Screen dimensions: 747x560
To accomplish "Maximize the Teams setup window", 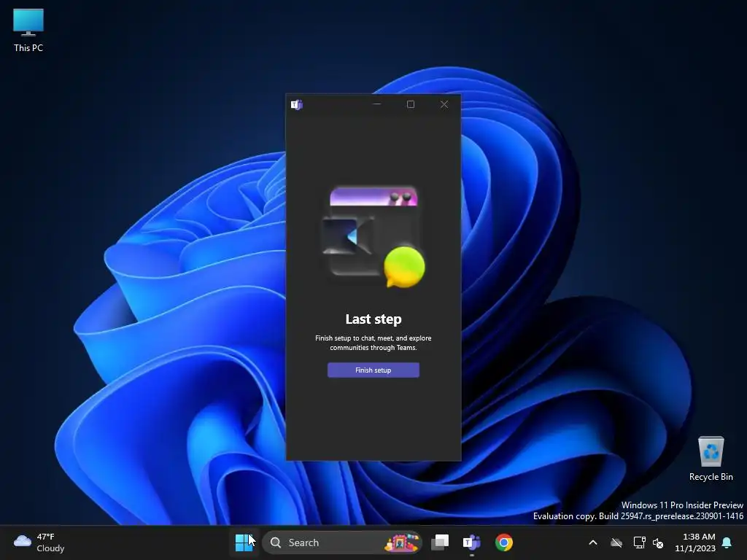I will coord(411,104).
